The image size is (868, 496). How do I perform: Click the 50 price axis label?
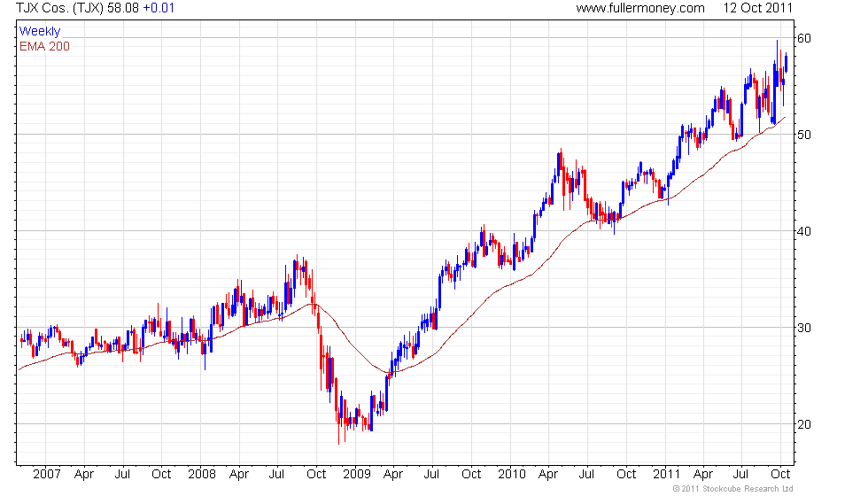[804, 135]
